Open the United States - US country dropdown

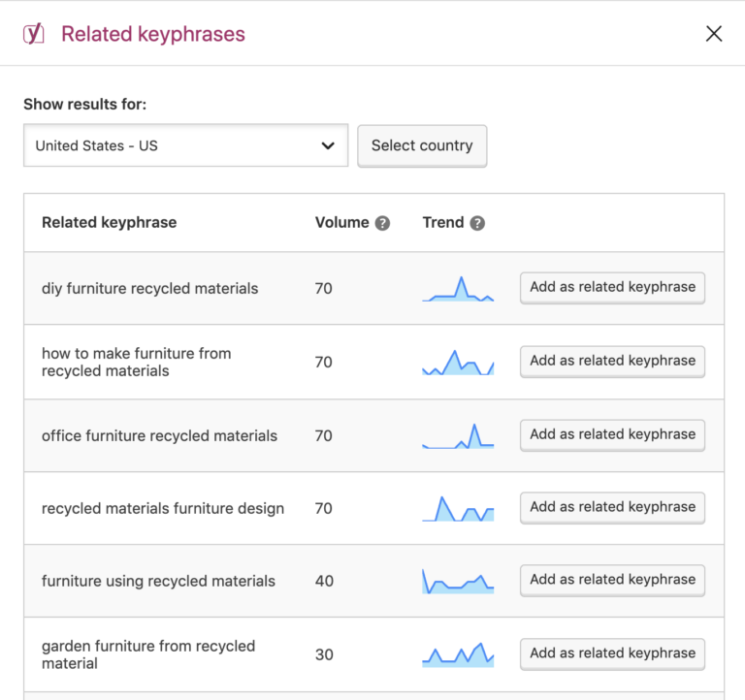[186, 145]
